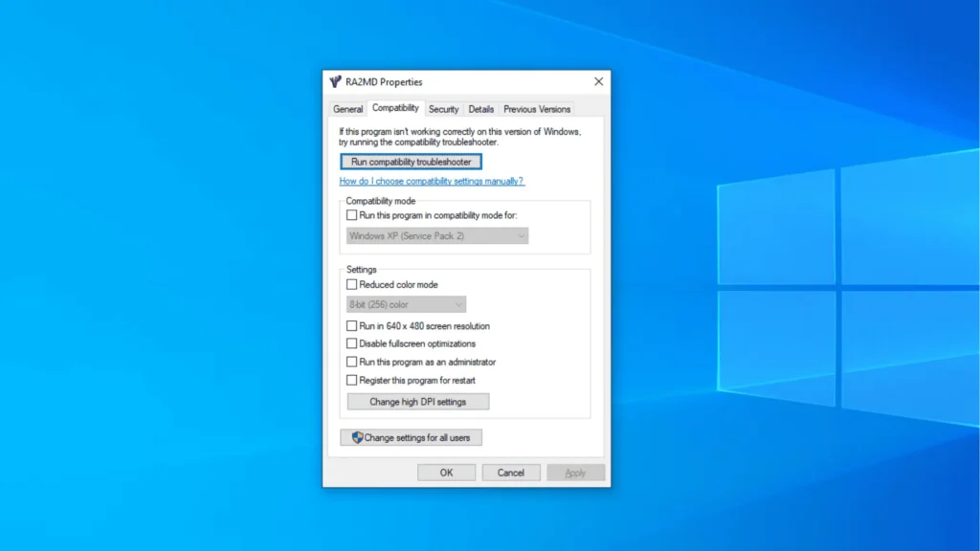Screen dimensions: 980x551
Task: Open the choose compatibility settings manually link
Action: 432,181
